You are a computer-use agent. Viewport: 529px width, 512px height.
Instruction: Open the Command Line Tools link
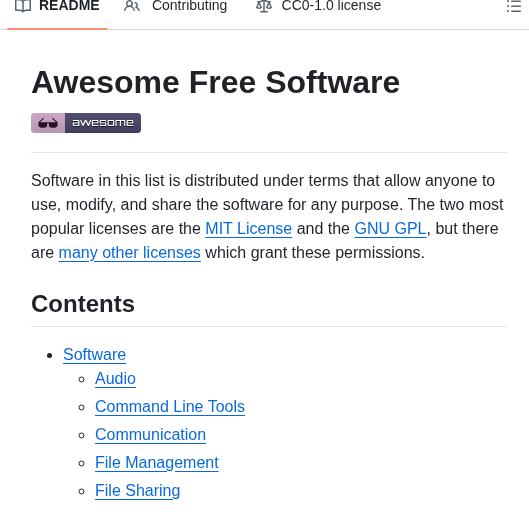170,406
